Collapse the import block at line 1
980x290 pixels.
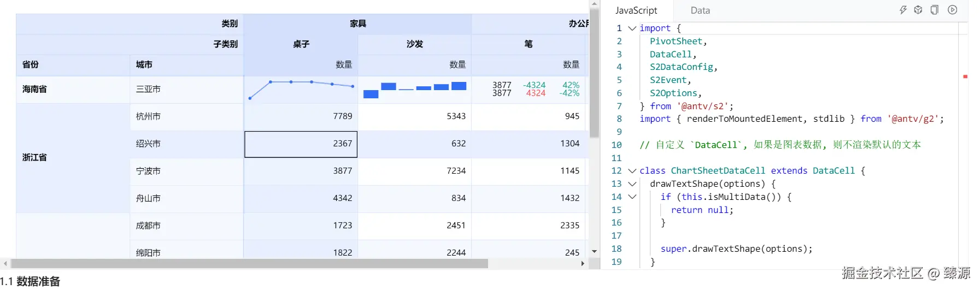[x=632, y=28]
